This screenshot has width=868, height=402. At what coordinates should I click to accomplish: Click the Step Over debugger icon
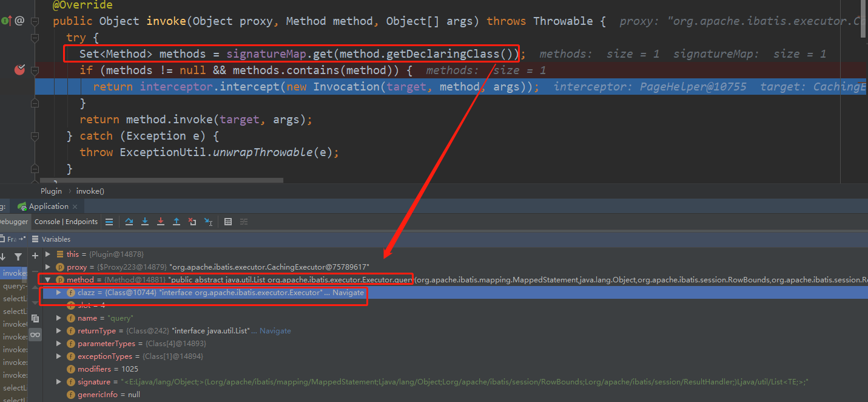(x=129, y=222)
